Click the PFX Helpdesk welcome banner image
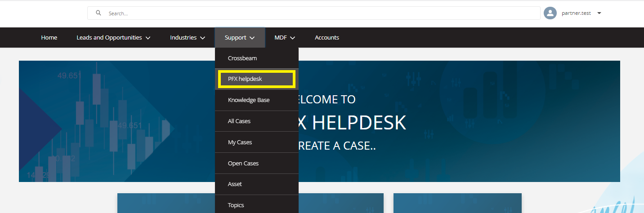This screenshot has height=213, width=644. (450, 121)
